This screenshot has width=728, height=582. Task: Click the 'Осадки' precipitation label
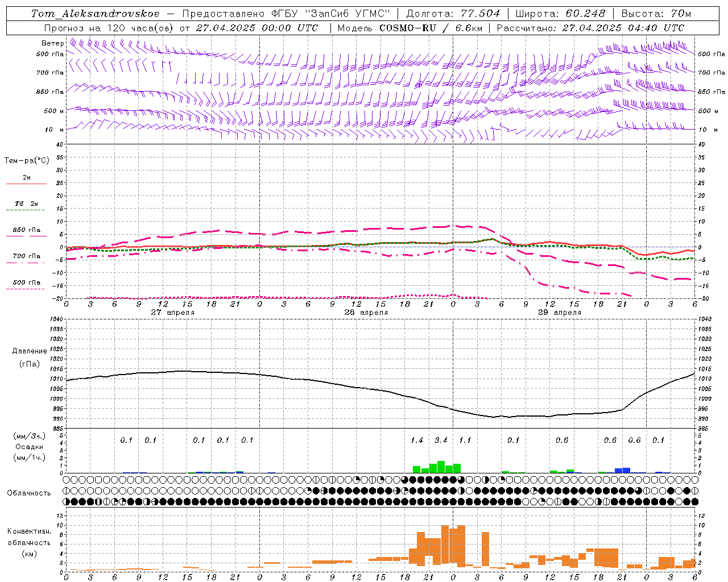tap(30, 447)
